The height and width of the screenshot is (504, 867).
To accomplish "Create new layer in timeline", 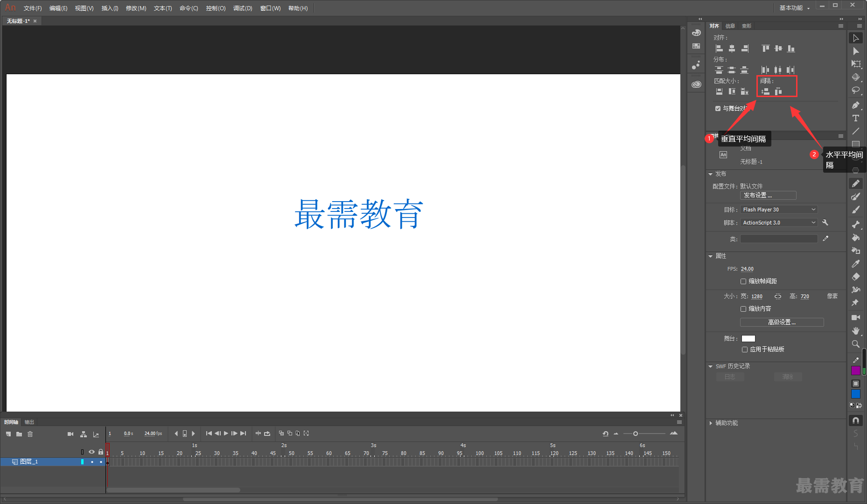I will pos(8,434).
